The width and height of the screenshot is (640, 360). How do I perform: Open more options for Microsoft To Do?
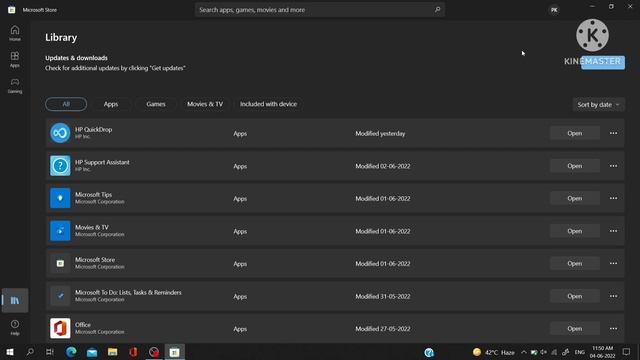point(613,296)
